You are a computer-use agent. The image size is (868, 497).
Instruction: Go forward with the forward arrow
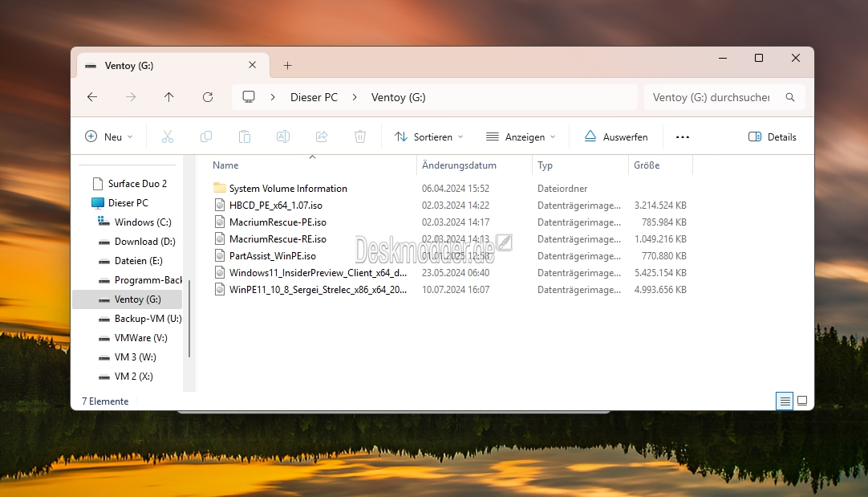[x=131, y=97]
